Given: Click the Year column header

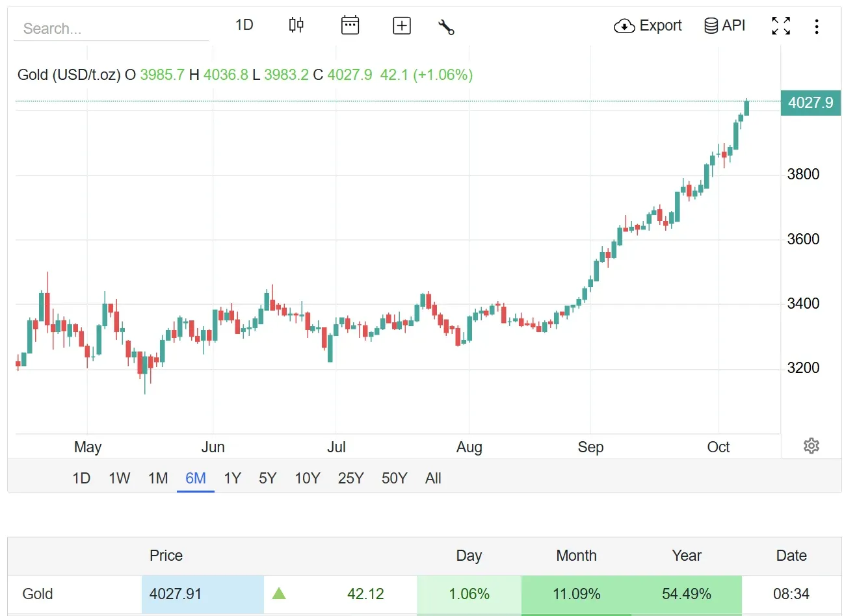Looking at the screenshot, I should pyautogui.click(x=686, y=556).
